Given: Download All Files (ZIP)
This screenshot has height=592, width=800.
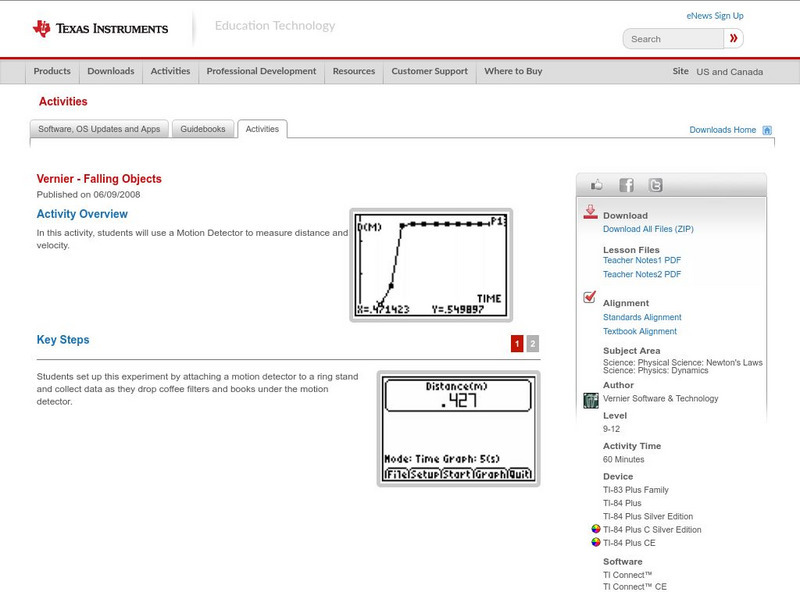Looking at the screenshot, I should coord(648,229).
